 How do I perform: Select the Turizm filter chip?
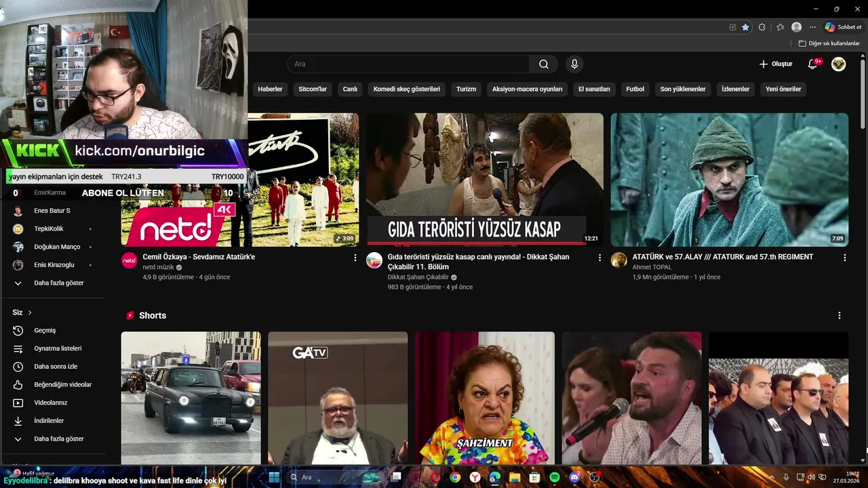tap(466, 89)
